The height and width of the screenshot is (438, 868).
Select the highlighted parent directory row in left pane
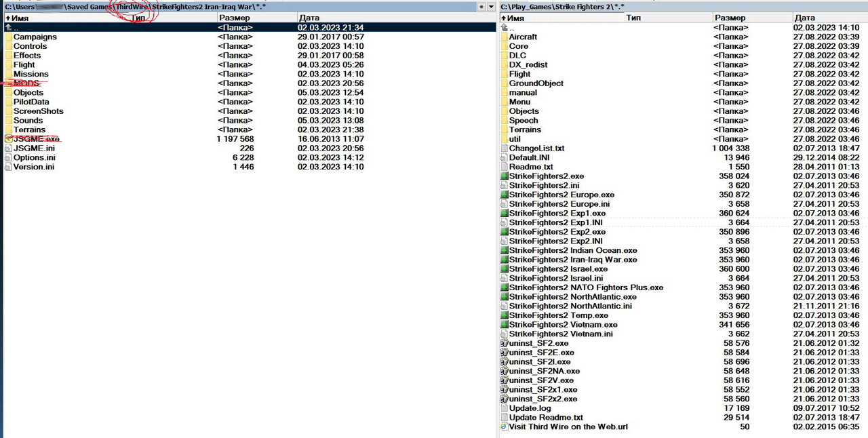250,28
